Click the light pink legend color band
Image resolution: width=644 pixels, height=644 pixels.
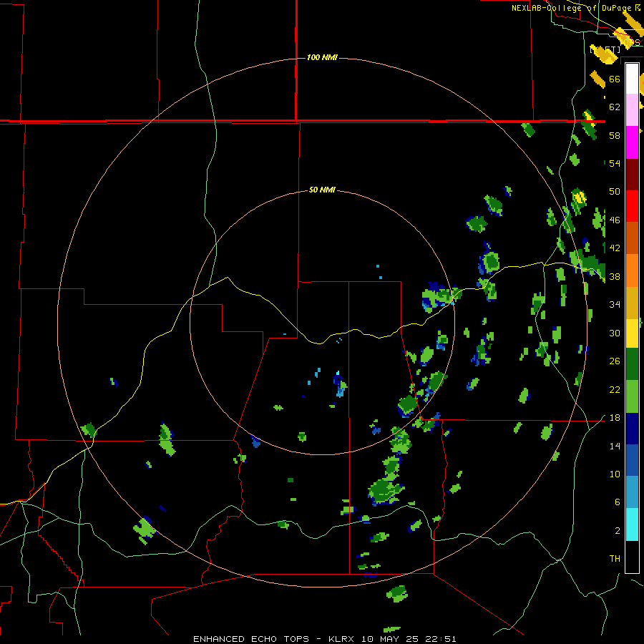632,110
